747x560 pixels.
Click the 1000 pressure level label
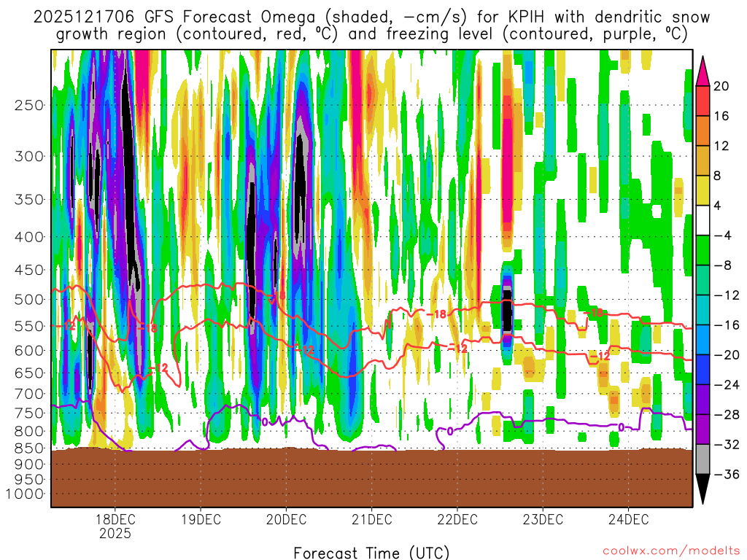pyautogui.click(x=25, y=494)
